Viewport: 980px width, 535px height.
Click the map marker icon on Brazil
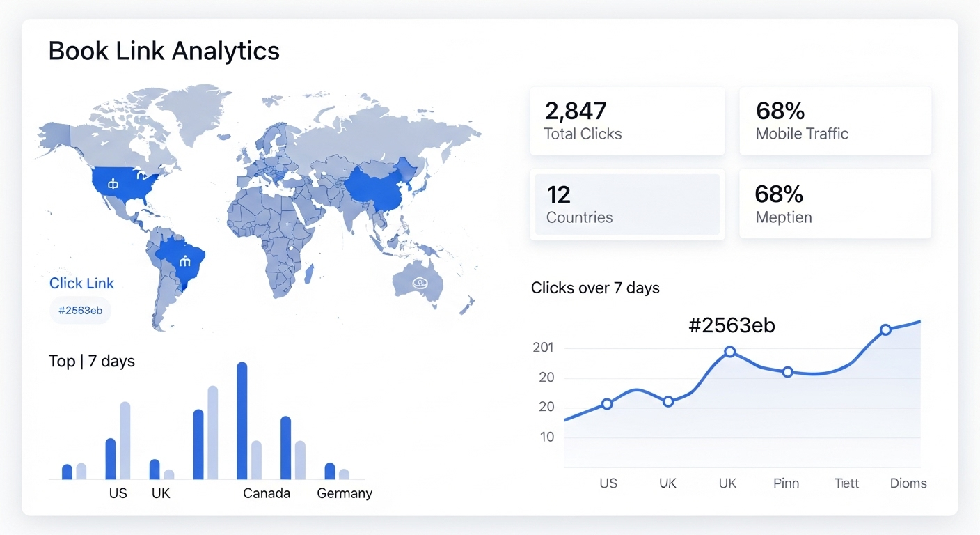(x=184, y=262)
